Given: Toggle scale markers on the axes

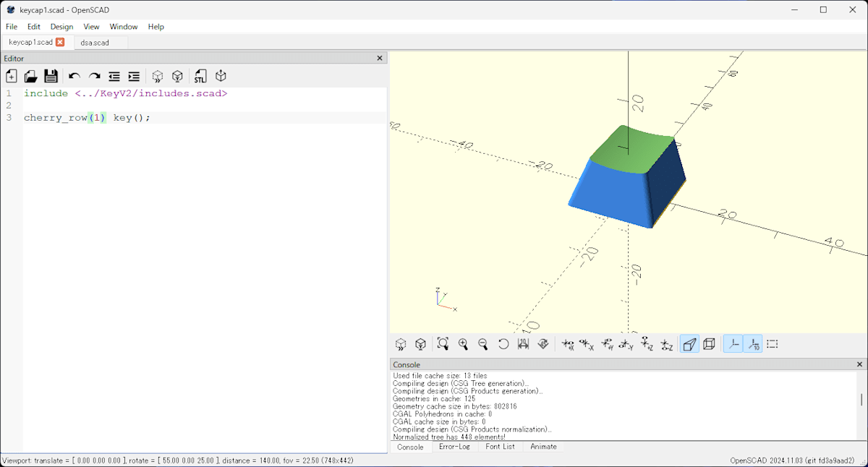Looking at the screenshot, I should point(753,344).
